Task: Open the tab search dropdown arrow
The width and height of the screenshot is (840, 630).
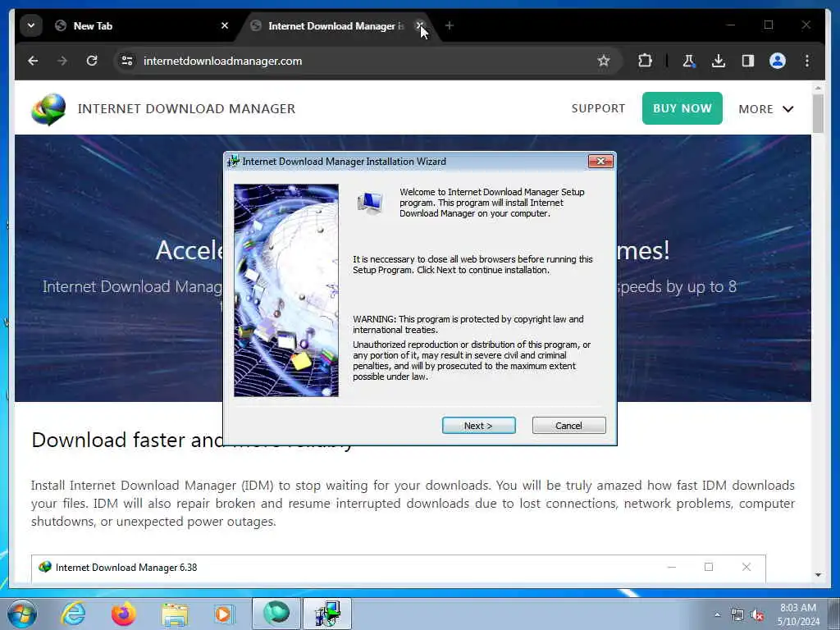Action: point(31,25)
